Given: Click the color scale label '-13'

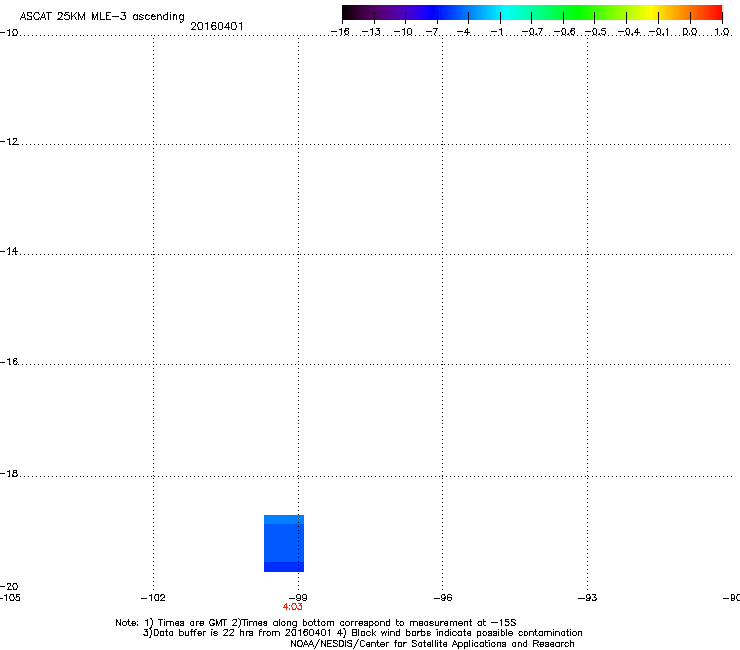Looking at the screenshot, I should tap(371, 32).
